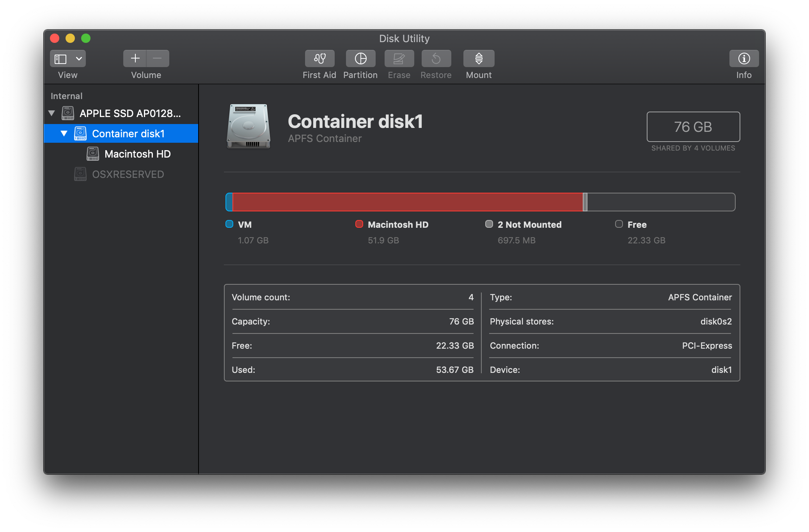
Task: Select Container disk1 in sidebar
Action: coord(121,133)
